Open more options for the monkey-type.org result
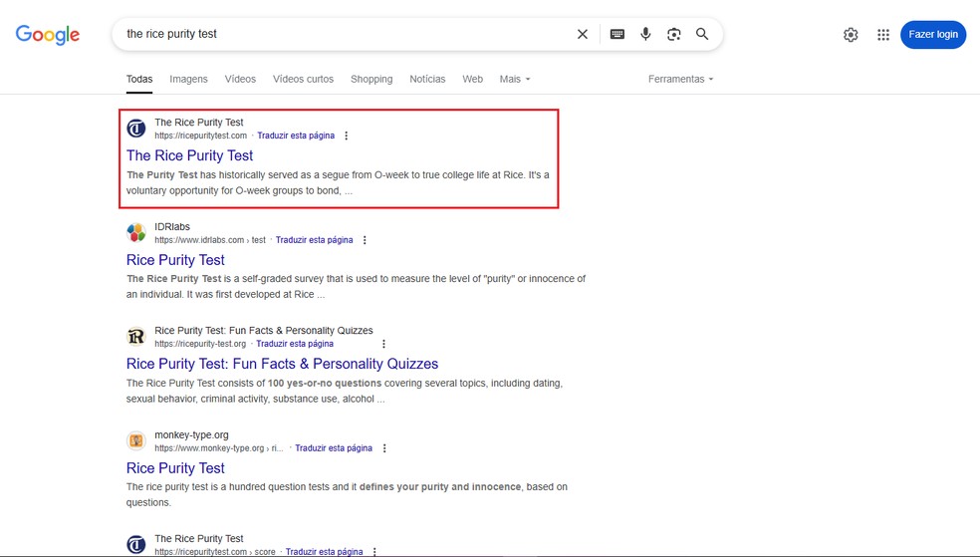980x557 pixels. click(384, 448)
